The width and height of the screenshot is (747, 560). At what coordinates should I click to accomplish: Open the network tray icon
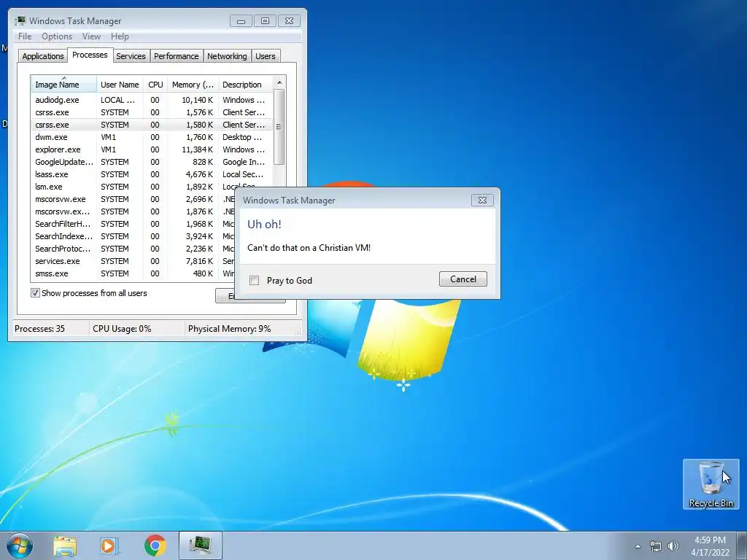point(656,546)
